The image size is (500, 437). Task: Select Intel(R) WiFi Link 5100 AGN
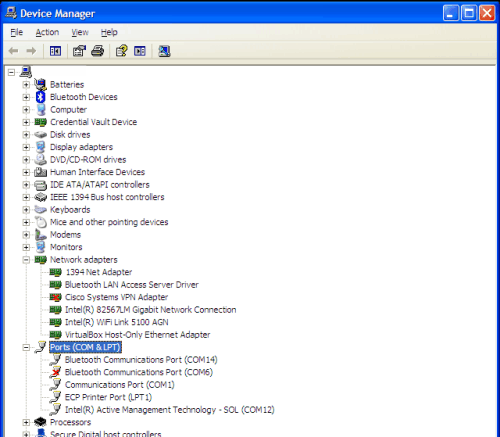point(116,322)
